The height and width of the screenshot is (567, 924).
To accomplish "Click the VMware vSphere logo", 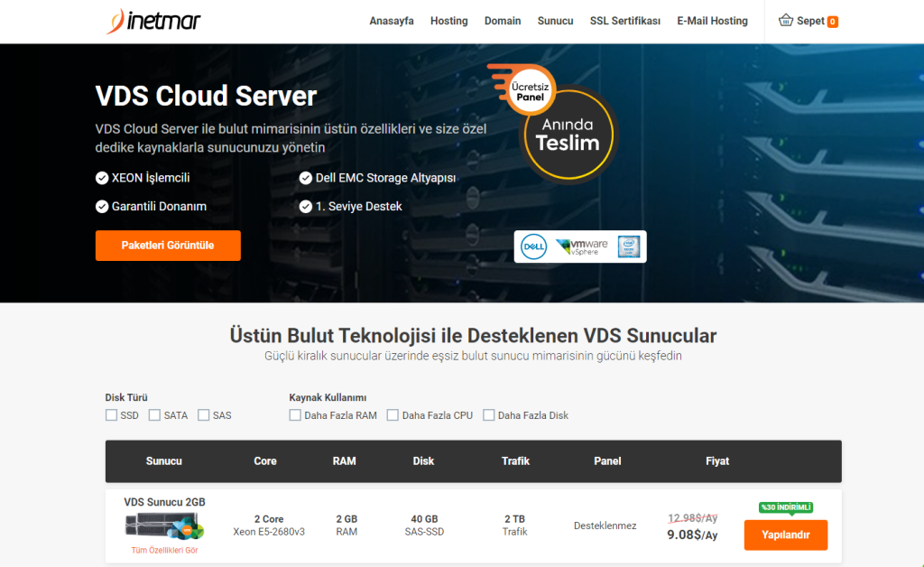I will (x=579, y=246).
